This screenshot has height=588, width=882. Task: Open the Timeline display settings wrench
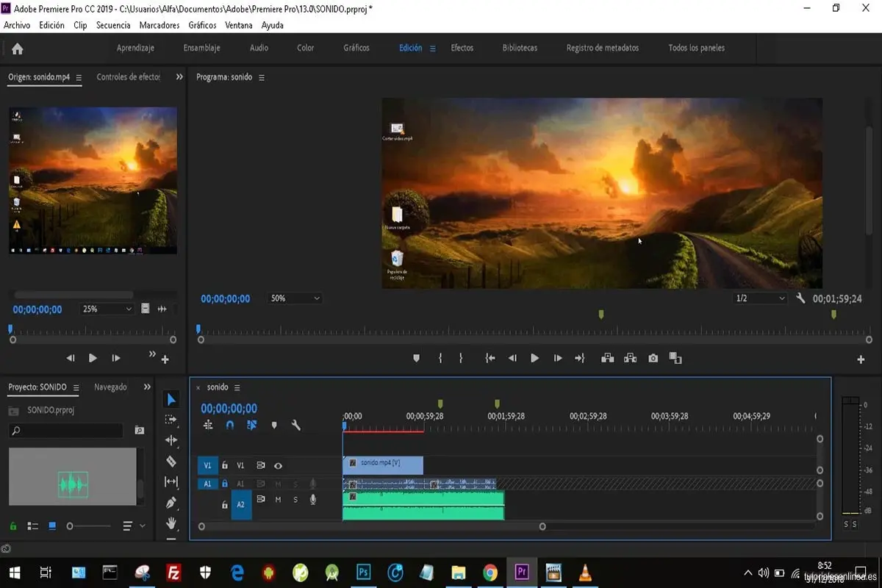297,424
